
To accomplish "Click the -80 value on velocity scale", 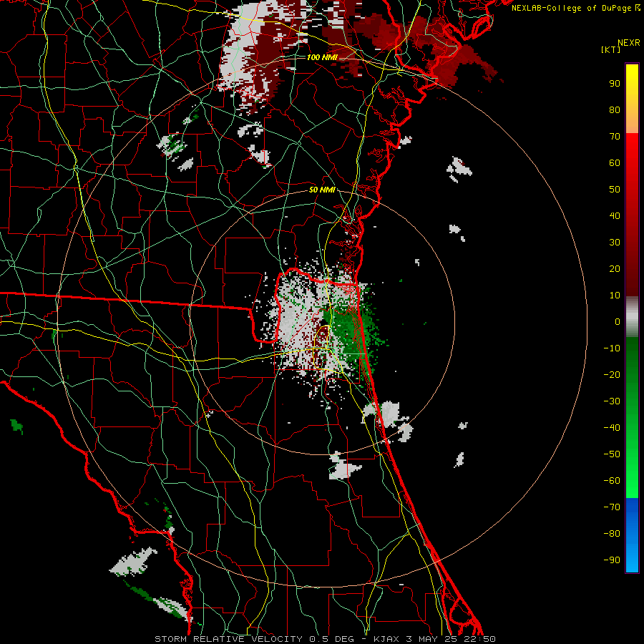I will 612,534.
